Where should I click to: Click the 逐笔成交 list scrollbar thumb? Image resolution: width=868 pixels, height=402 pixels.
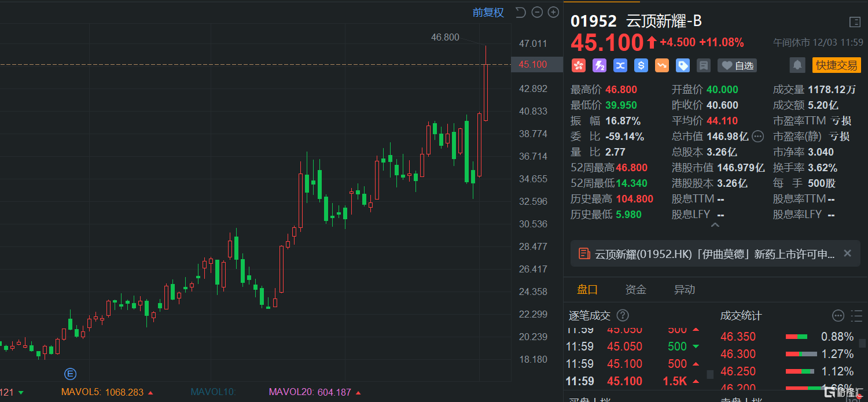[x=711, y=374]
